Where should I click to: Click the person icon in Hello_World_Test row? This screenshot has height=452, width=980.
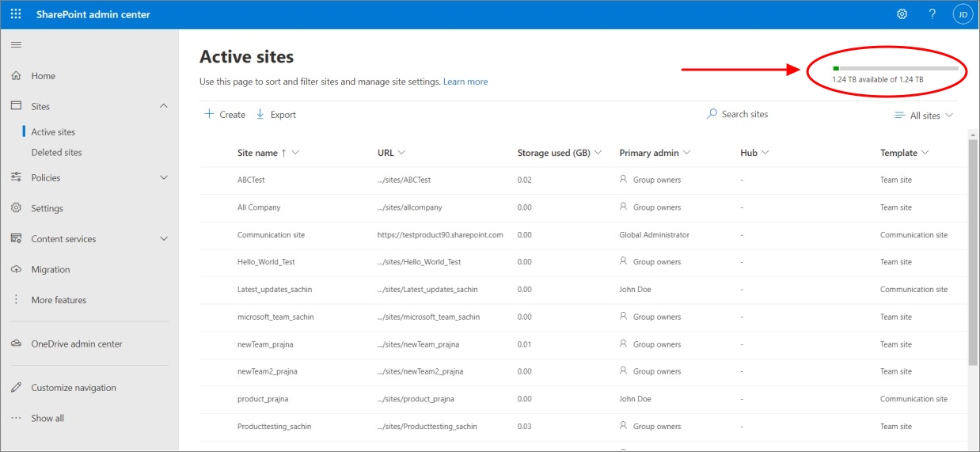[624, 261]
